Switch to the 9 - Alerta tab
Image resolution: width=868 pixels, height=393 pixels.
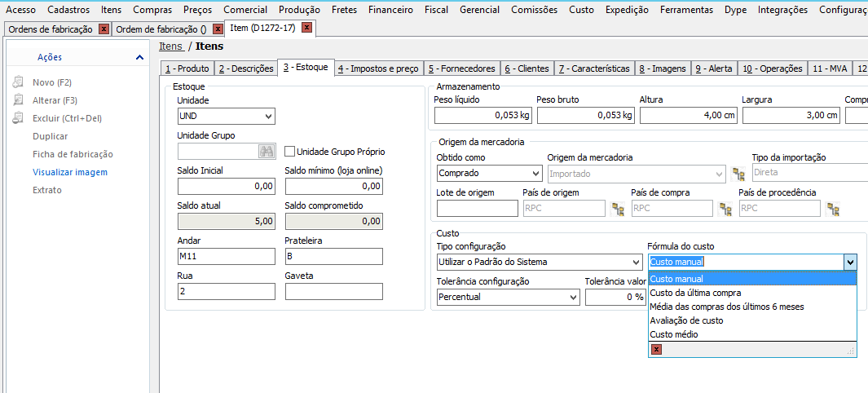pos(714,68)
